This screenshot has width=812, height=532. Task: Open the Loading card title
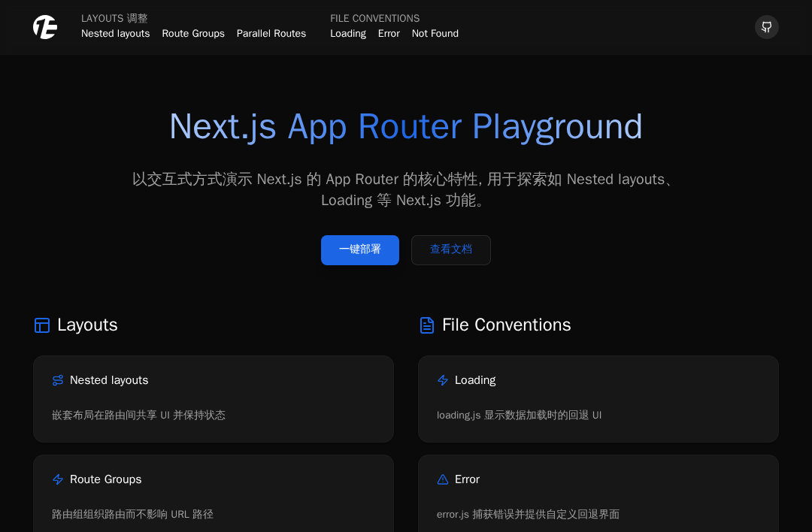coord(475,380)
